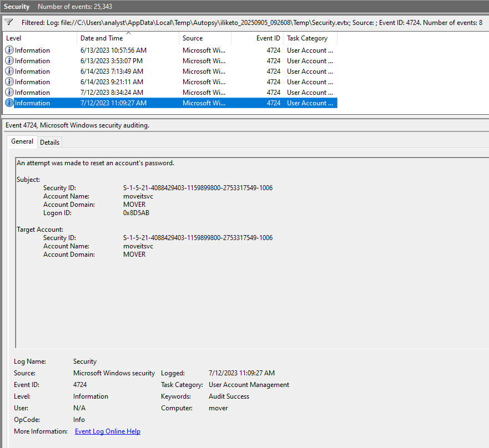Click the password reset attempt description text
The width and height of the screenshot is (489, 448).
click(x=95, y=163)
